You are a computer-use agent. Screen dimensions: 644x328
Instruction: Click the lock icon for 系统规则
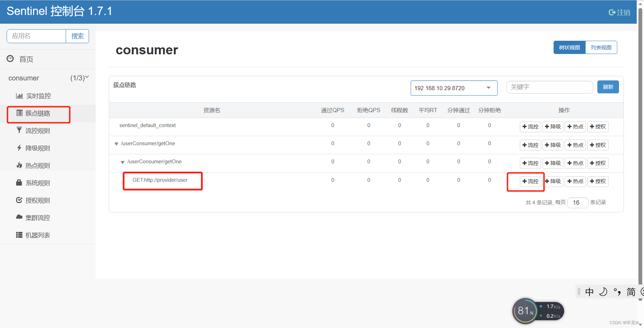tap(19, 182)
